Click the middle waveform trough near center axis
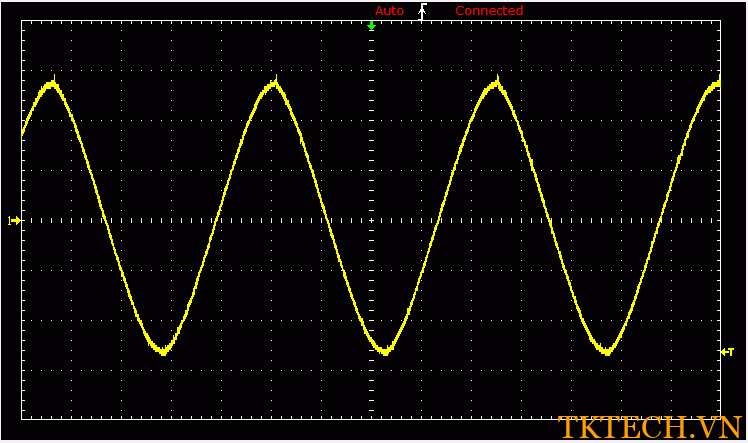Screen dimensions: 748x443 [385, 350]
